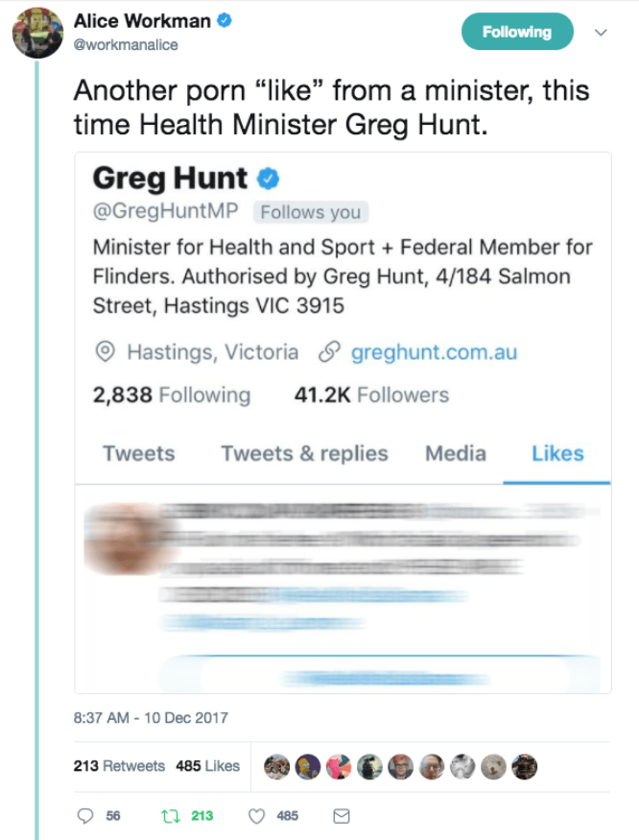Open the Media tab
639x840 pixels.
(456, 453)
